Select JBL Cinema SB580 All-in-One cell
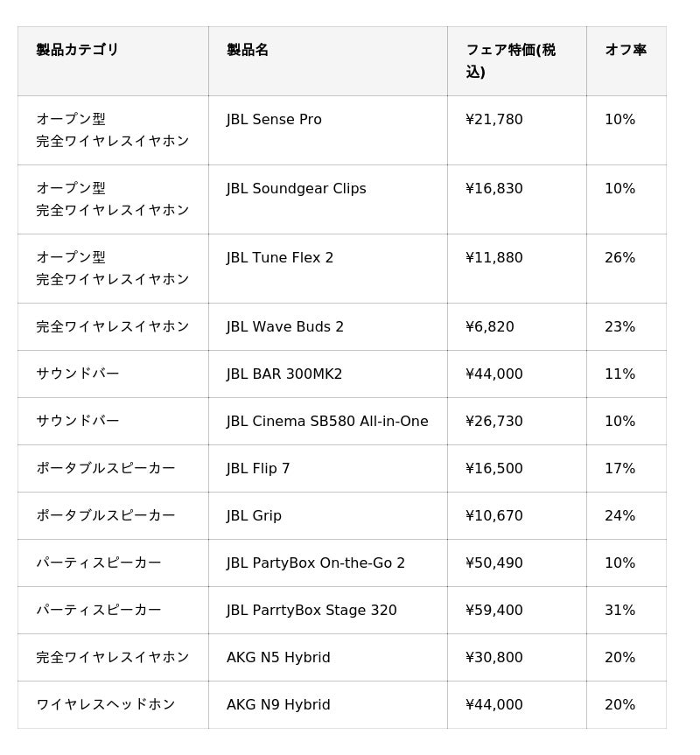The width and height of the screenshot is (700, 755). point(327,422)
